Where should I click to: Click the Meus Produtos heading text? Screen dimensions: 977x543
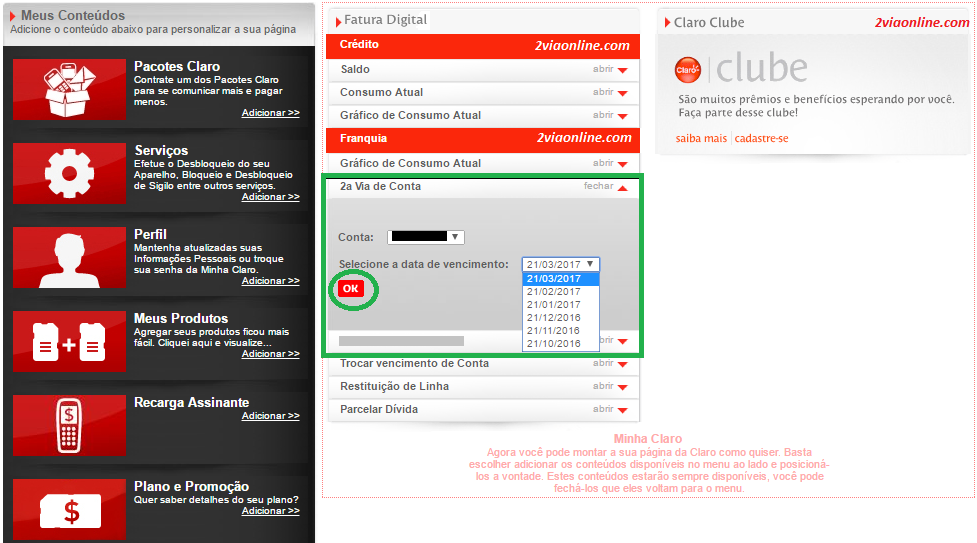click(x=181, y=319)
